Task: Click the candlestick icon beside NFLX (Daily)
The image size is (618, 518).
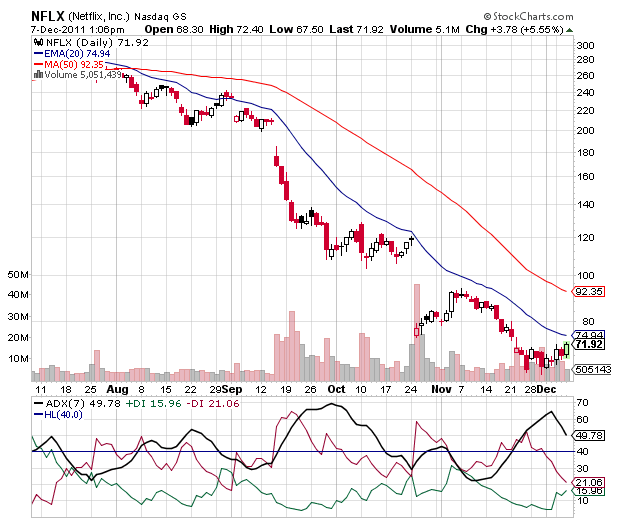Action: tap(38, 42)
